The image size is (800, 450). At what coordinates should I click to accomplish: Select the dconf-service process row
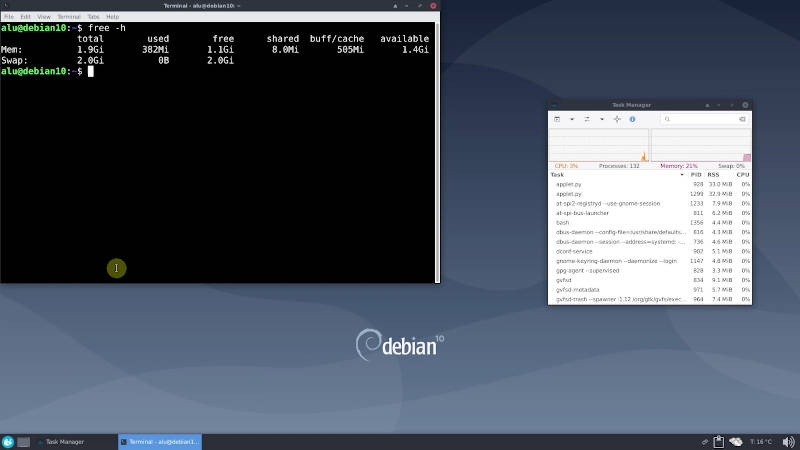649,251
